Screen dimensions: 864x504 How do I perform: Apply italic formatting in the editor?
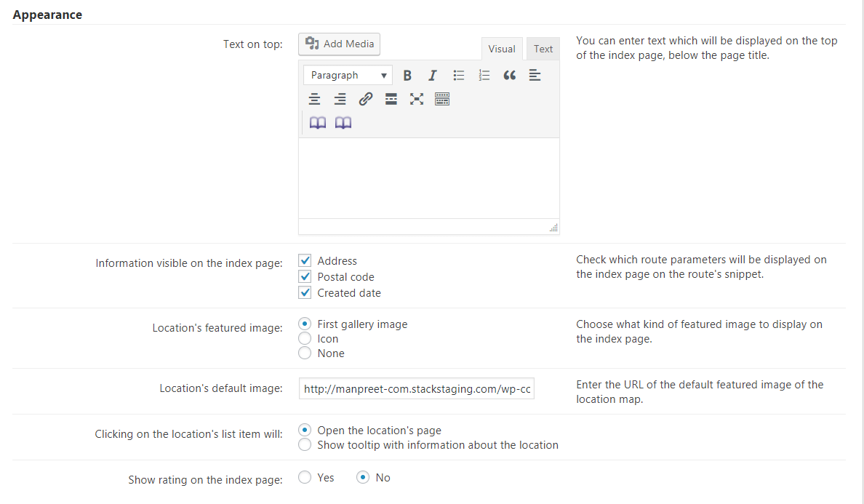click(433, 76)
